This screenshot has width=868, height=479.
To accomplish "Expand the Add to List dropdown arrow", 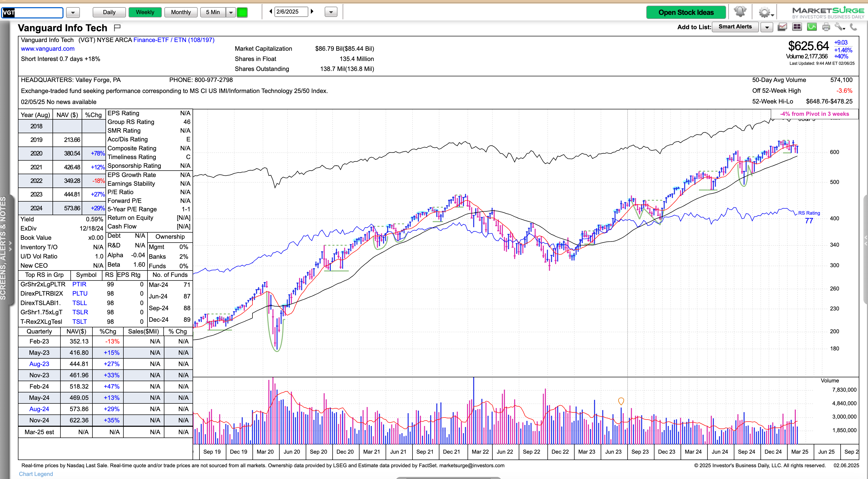I will pyautogui.click(x=767, y=27).
